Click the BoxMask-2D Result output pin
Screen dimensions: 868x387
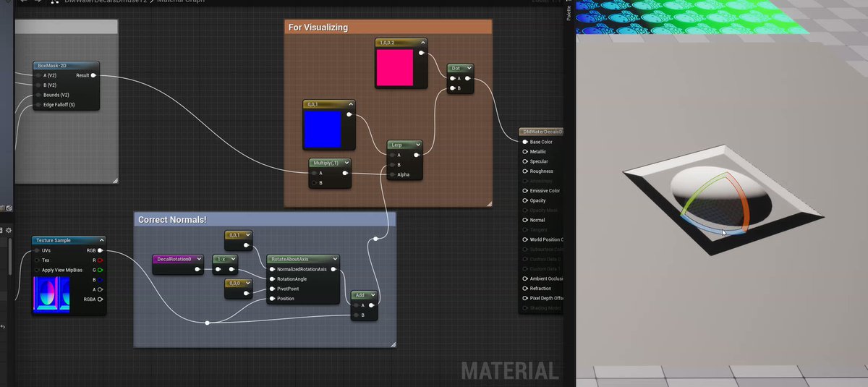[x=94, y=75]
